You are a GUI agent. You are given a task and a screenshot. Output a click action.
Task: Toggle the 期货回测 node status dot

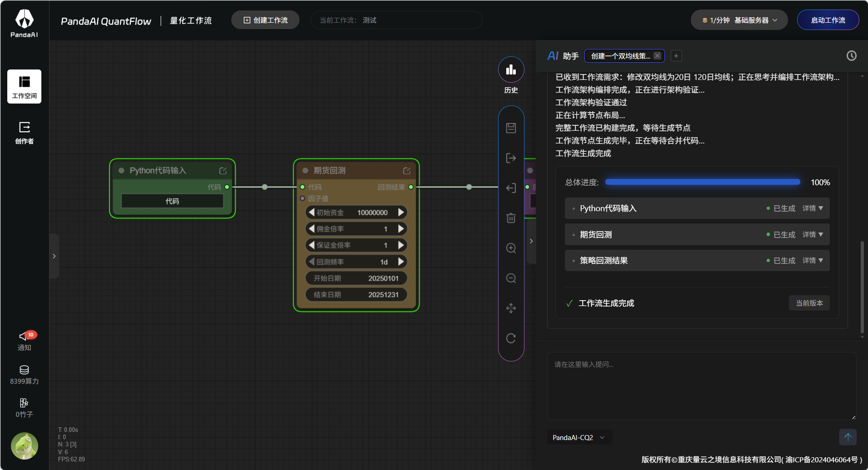(305, 171)
